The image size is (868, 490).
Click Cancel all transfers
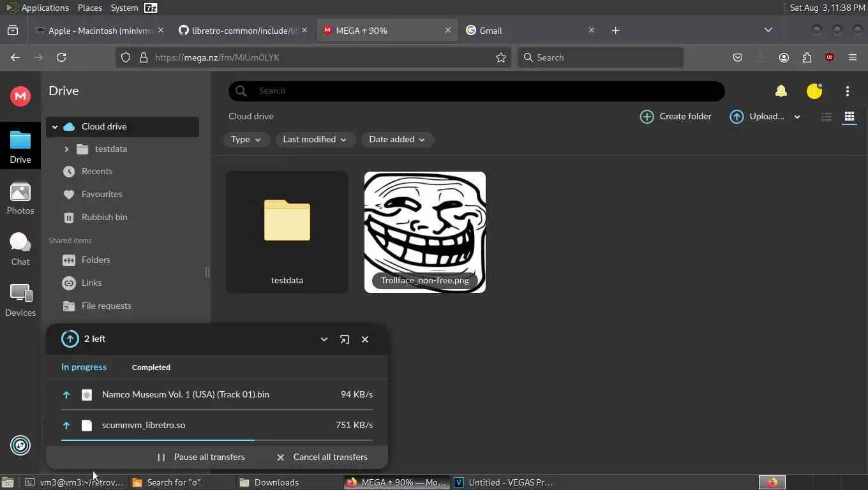322,457
